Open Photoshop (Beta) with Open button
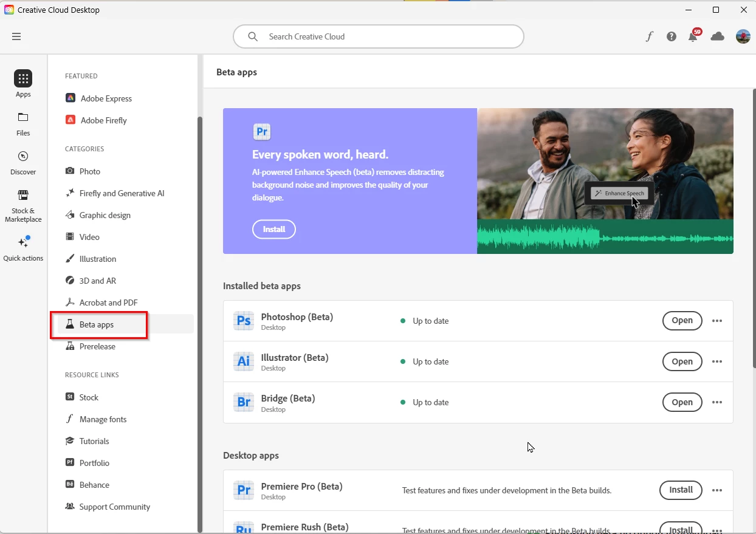 tap(682, 321)
